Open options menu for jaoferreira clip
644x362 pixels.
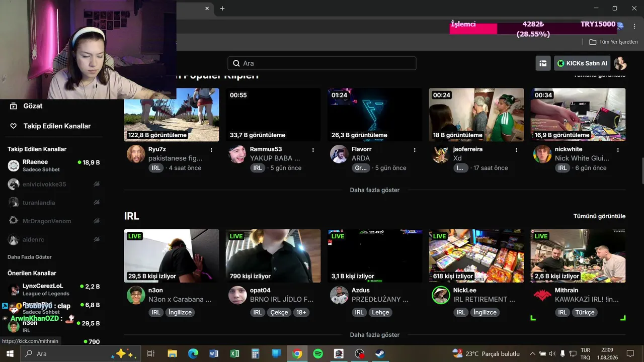tap(516, 150)
